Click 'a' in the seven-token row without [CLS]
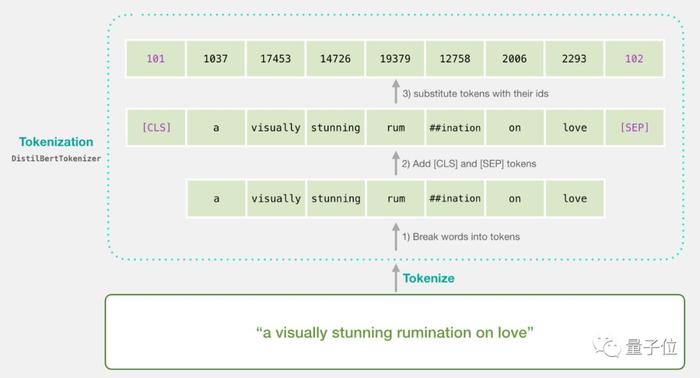The width and height of the screenshot is (700, 378). pos(216,199)
